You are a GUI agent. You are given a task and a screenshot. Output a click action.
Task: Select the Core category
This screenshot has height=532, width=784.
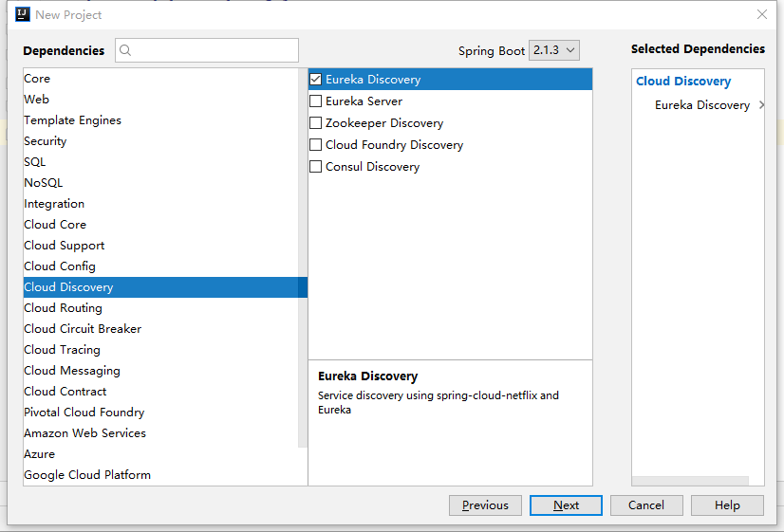[160, 79]
